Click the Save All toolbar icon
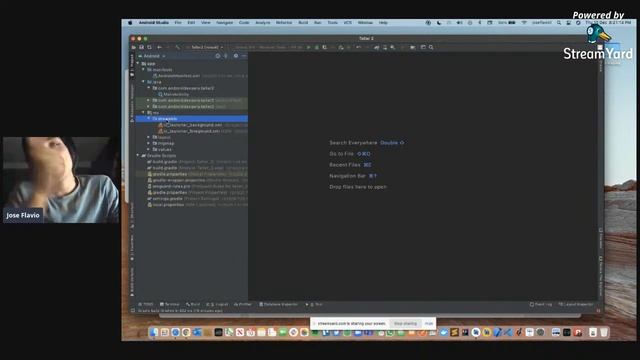Image resolution: width=640 pixels, height=360 pixels. (x=141, y=47)
